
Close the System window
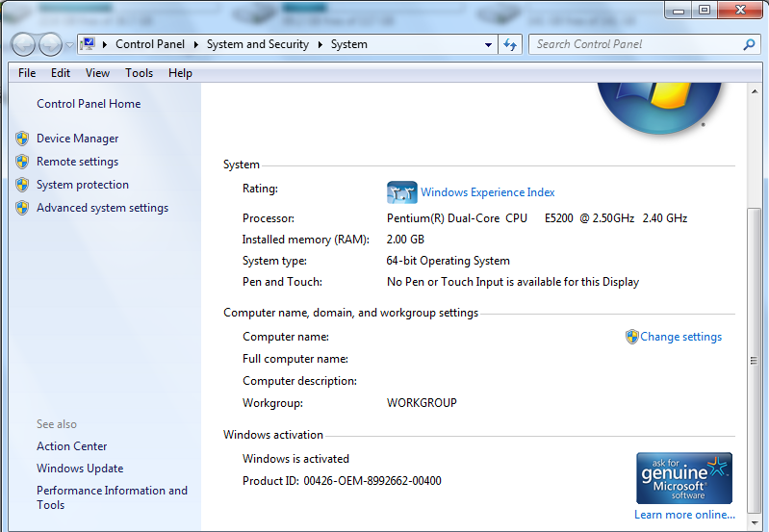740,10
